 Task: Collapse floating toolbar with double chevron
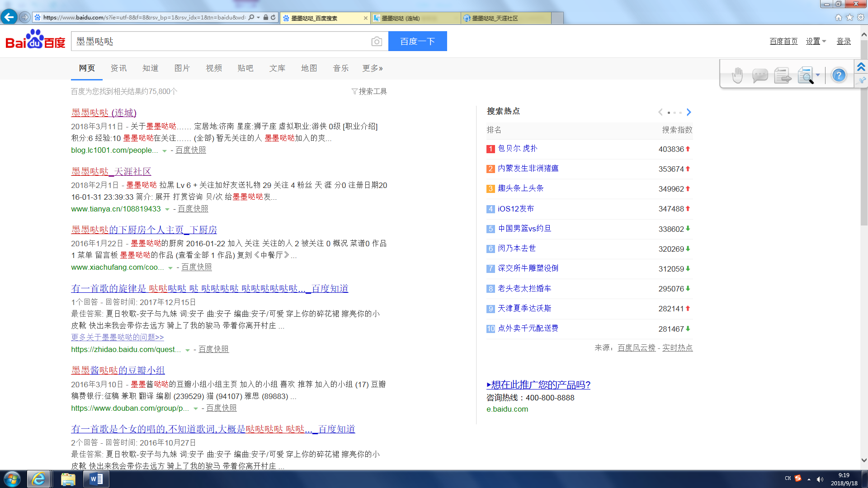pos(861,67)
